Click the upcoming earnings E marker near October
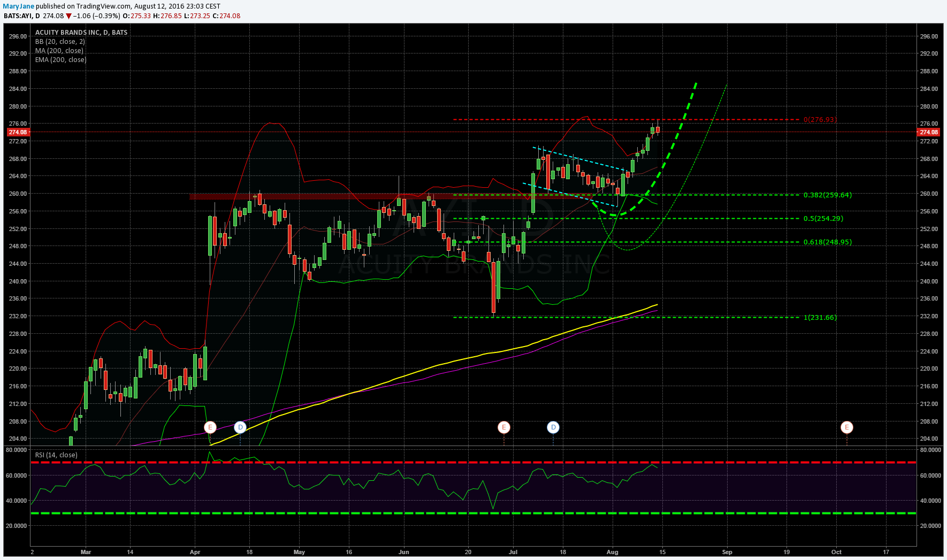 [x=846, y=427]
